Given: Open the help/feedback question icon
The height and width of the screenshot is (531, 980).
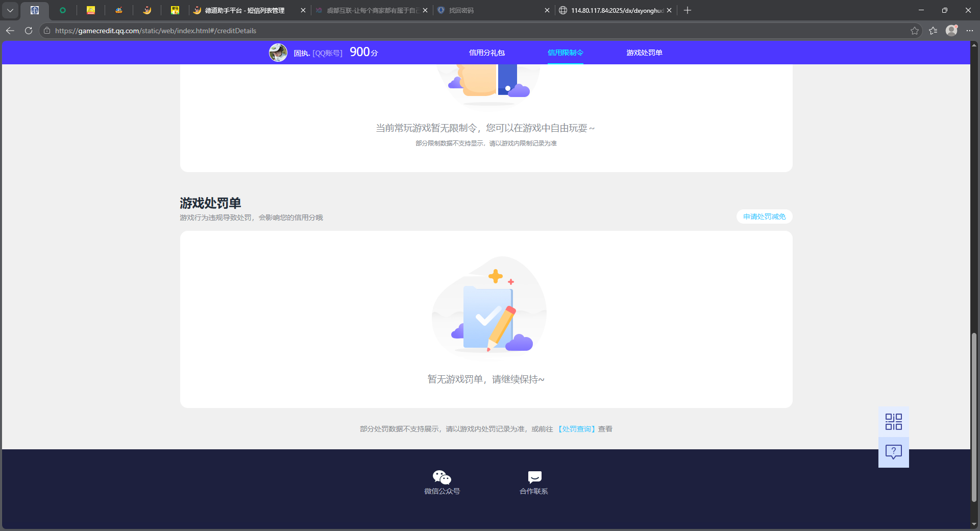Looking at the screenshot, I should 893,451.
